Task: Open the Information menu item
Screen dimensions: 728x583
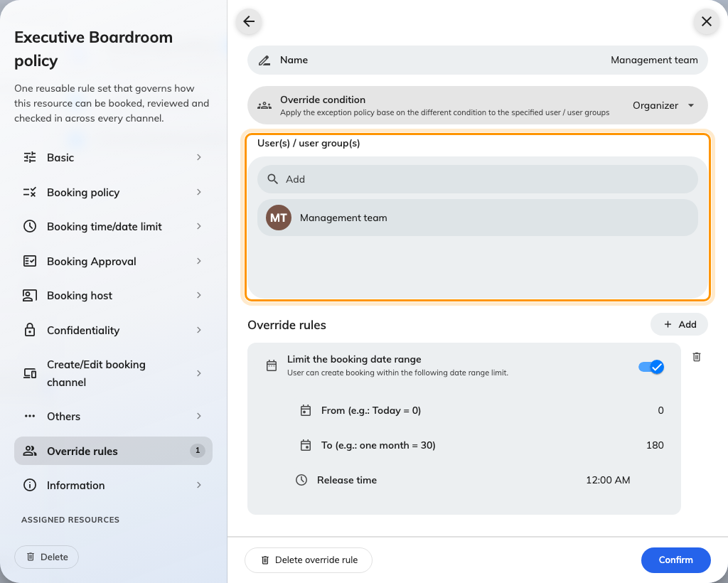Action: click(113, 485)
